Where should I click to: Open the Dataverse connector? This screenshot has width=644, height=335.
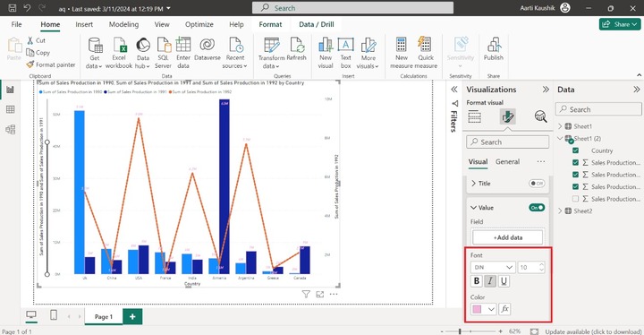tap(208, 49)
